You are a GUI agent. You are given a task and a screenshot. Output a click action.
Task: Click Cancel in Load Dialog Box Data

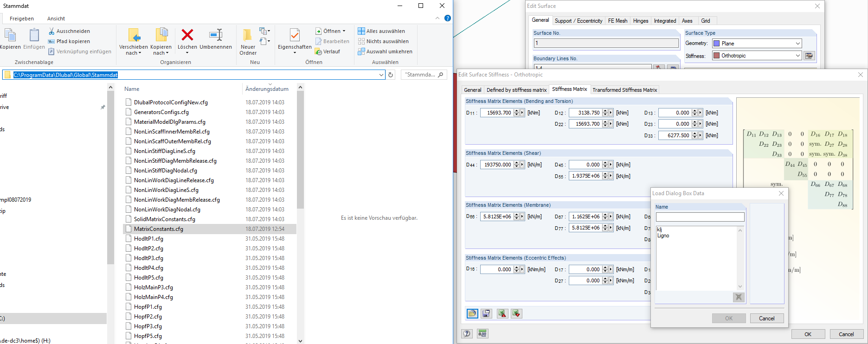[x=767, y=319]
